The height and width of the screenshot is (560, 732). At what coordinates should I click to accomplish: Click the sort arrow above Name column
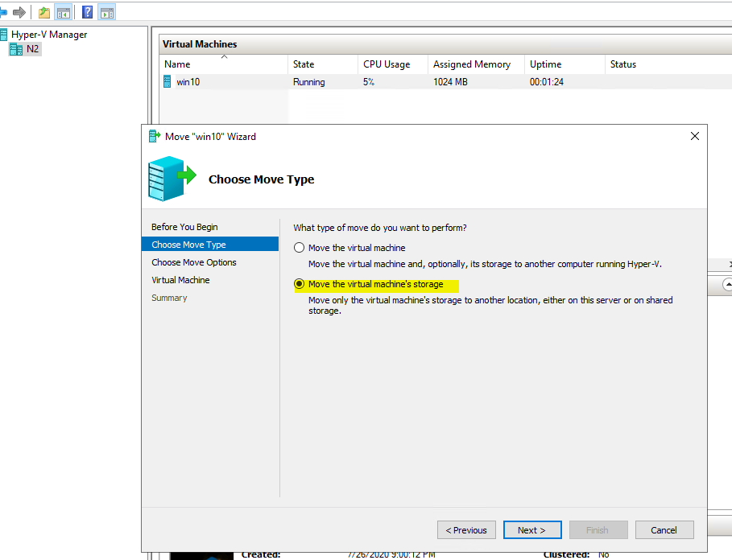pos(224,57)
